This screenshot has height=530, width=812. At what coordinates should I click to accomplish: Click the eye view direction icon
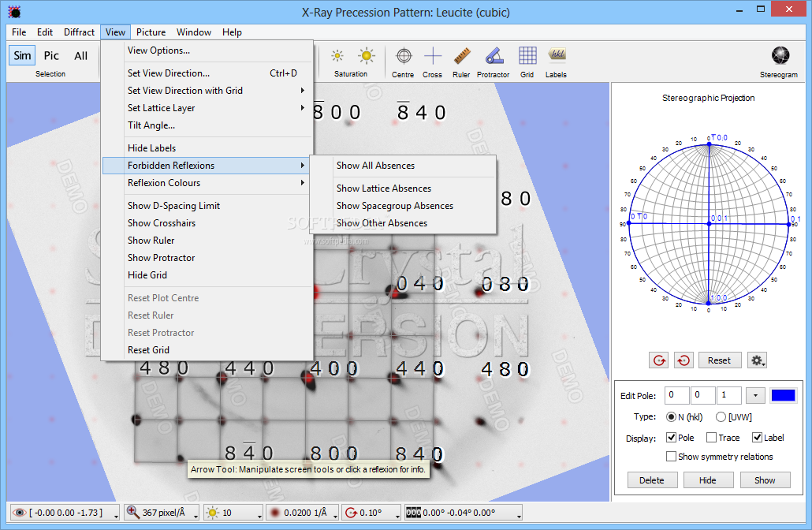pos(19,513)
